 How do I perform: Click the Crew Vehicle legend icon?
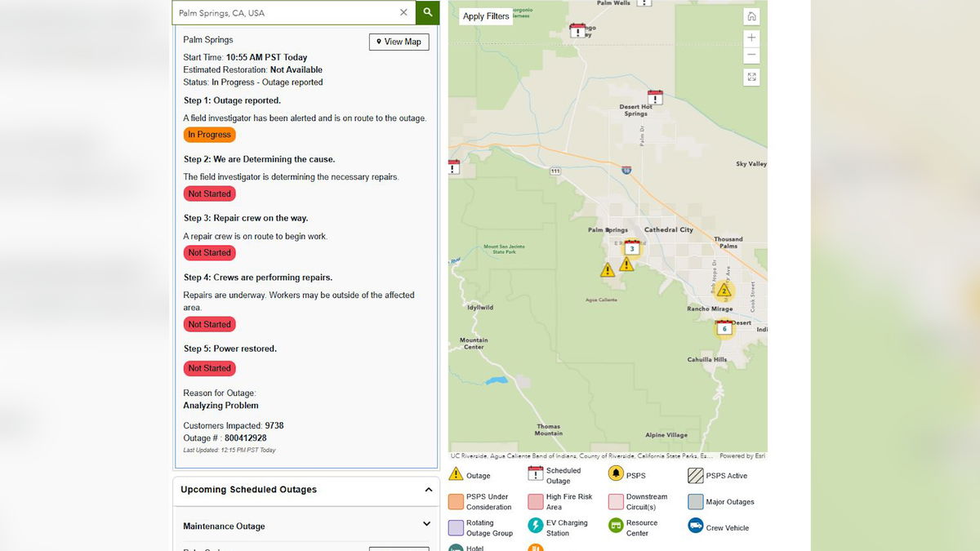(x=695, y=526)
